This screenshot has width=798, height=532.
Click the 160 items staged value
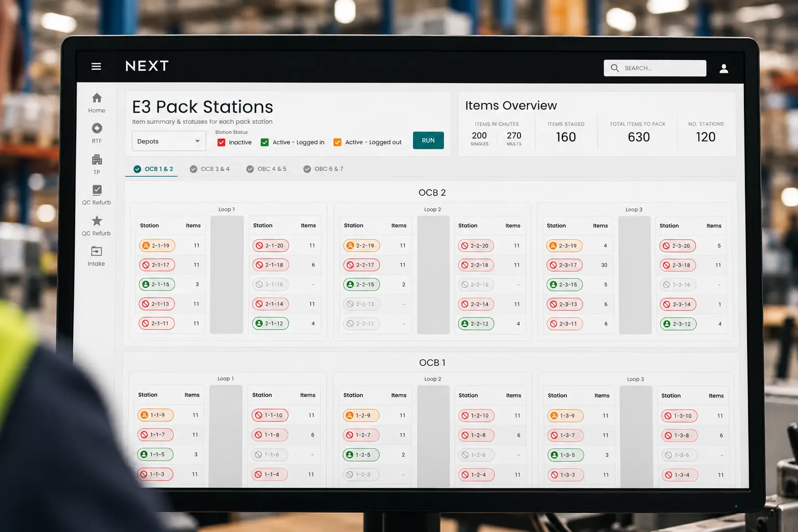point(566,137)
